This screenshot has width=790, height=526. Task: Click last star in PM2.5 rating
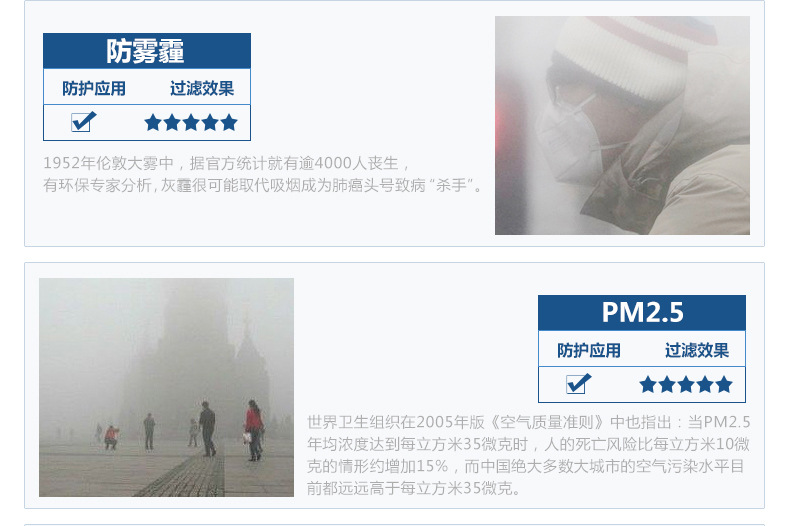(x=724, y=384)
